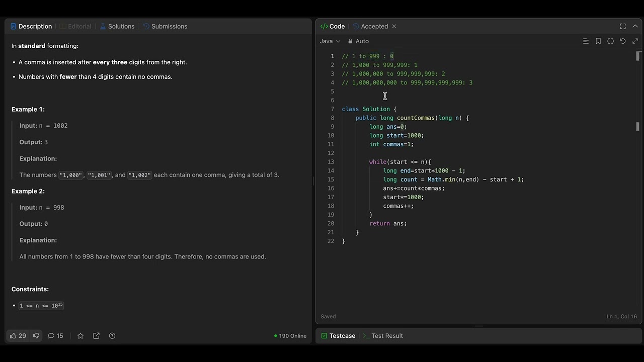Click 'Example 2:' heading
This screenshot has height=362, width=644.
28,191
